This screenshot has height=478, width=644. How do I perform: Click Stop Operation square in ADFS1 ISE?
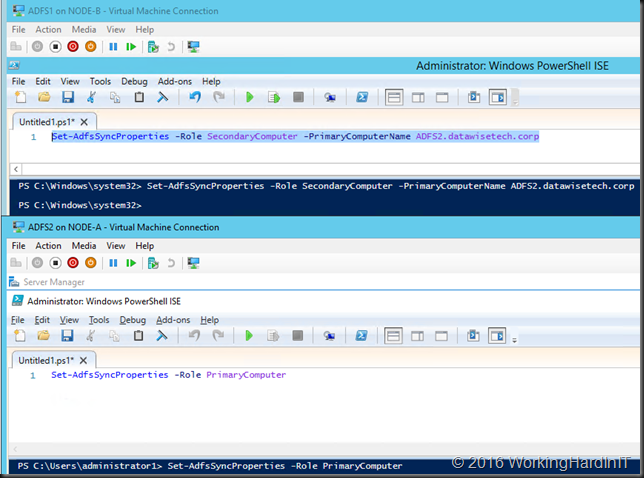click(299, 97)
